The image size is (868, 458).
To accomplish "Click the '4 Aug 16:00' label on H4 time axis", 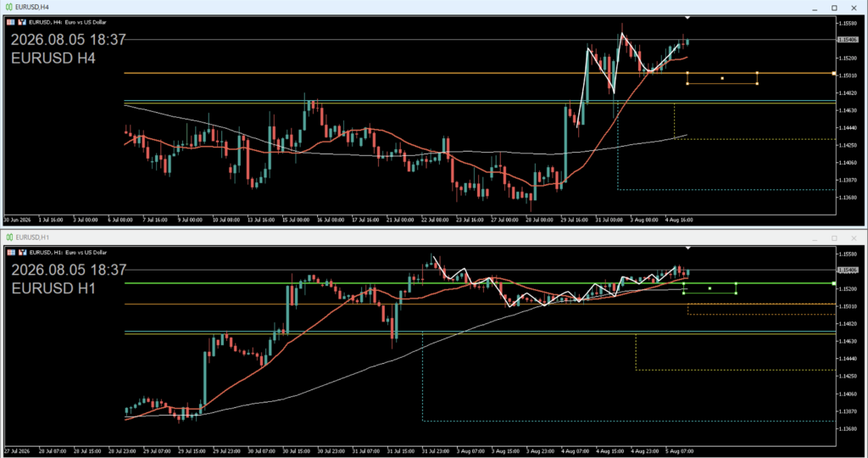I will pos(679,220).
